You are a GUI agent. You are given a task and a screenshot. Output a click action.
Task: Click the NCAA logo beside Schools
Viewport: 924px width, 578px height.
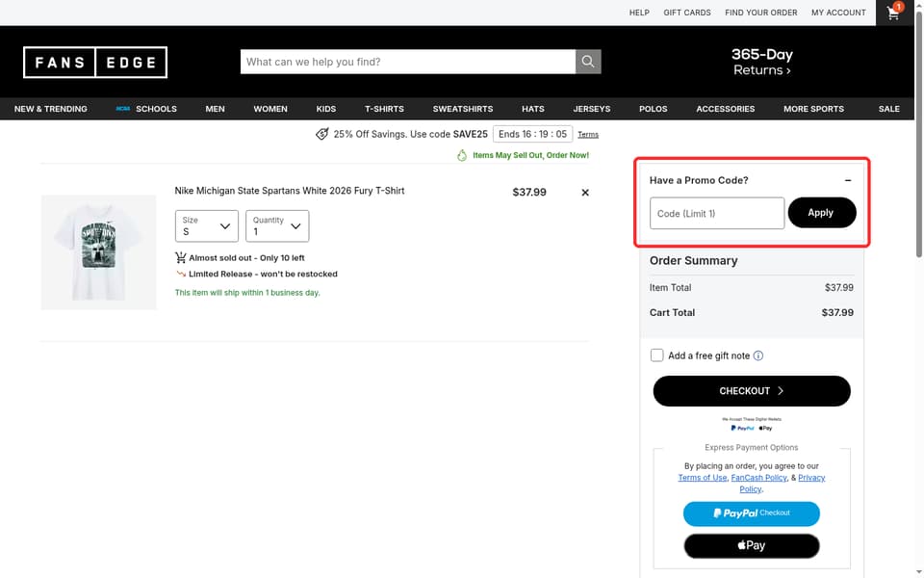click(x=122, y=109)
